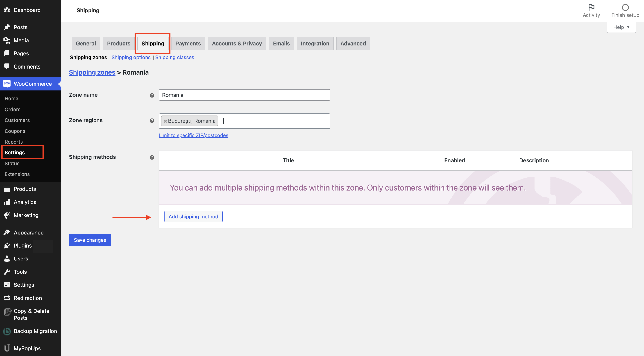Expand the Help dropdown
This screenshot has width=644, height=356.
coord(621,27)
